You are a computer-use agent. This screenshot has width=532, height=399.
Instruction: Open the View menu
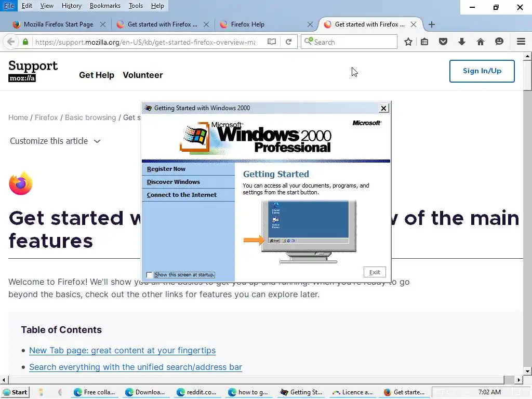coord(47,5)
